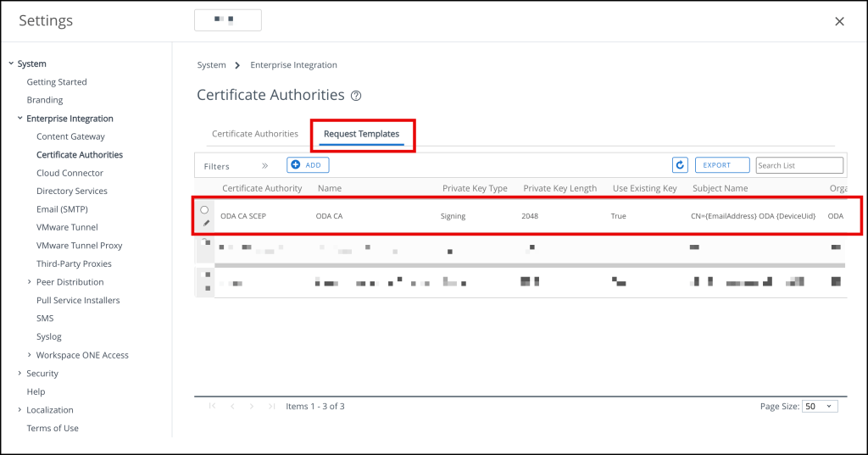Image resolution: width=868 pixels, height=455 pixels.
Task: Open Directory Services in the sidebar
Action: (72, 191)
